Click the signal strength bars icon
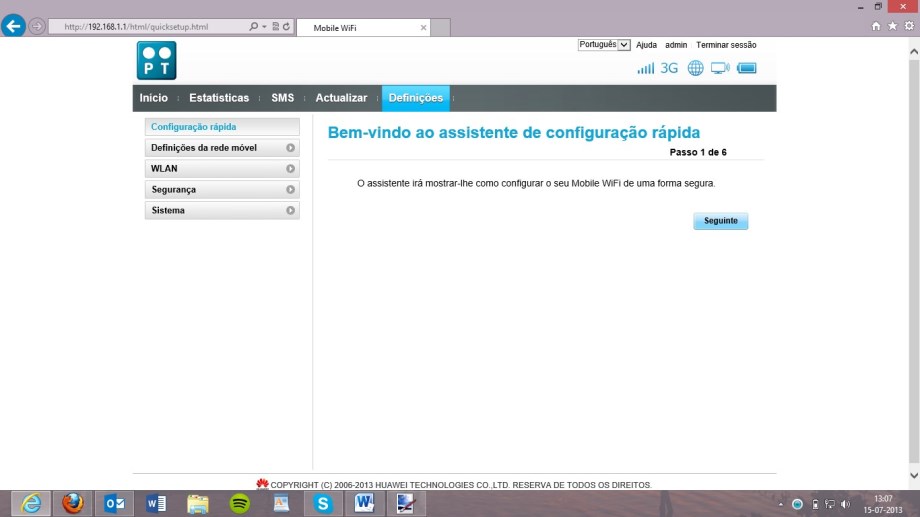The width and height of the screenshot is (920, 517). (645, 68)
